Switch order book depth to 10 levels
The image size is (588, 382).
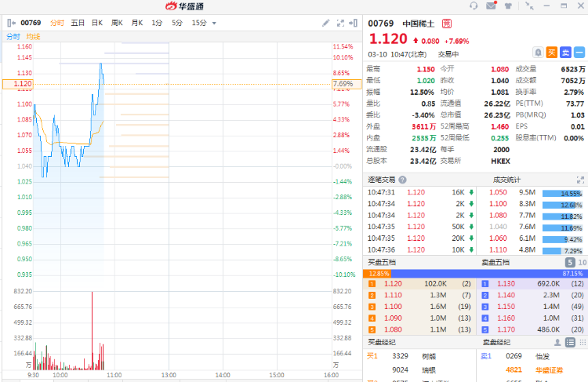pos(581,262)
